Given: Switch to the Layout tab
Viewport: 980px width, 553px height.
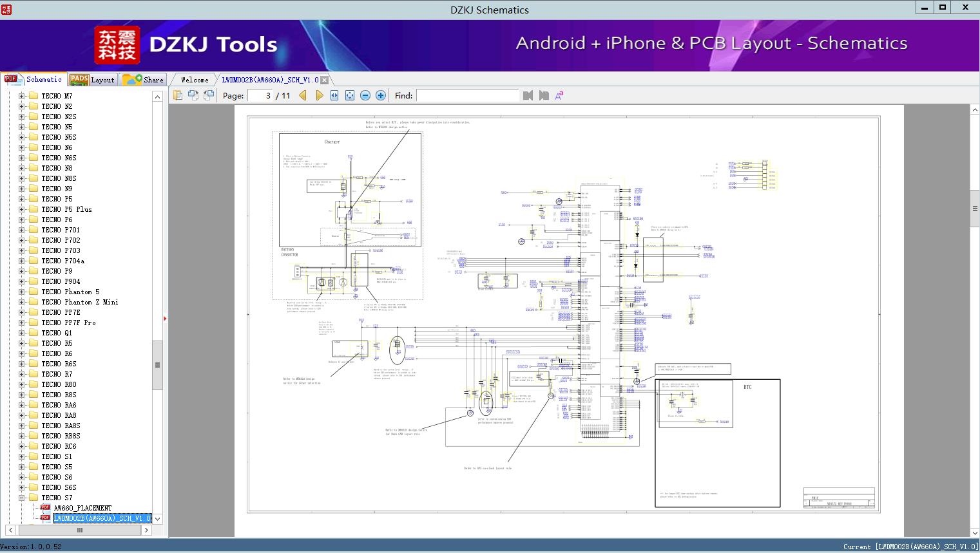Looking at the screenshot, I should tap(92, 80).
